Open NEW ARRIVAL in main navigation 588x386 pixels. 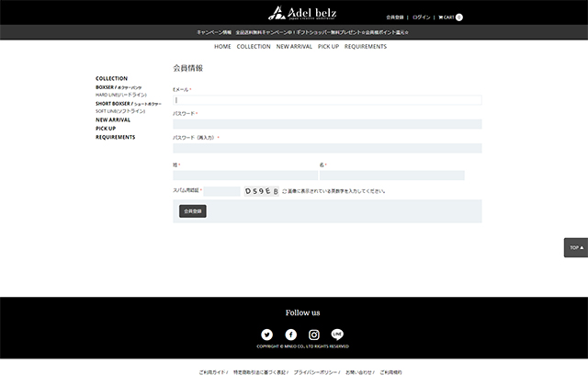tap(294, 47)
